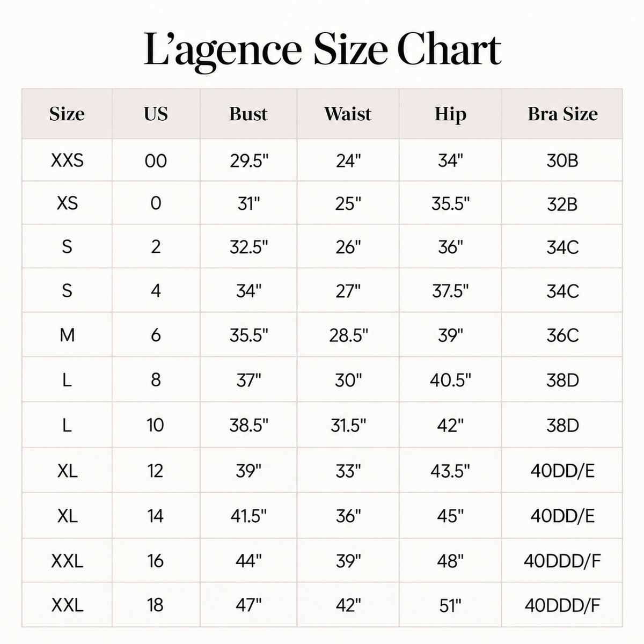Select the 43.5" hip measurement

pos(450,471)
